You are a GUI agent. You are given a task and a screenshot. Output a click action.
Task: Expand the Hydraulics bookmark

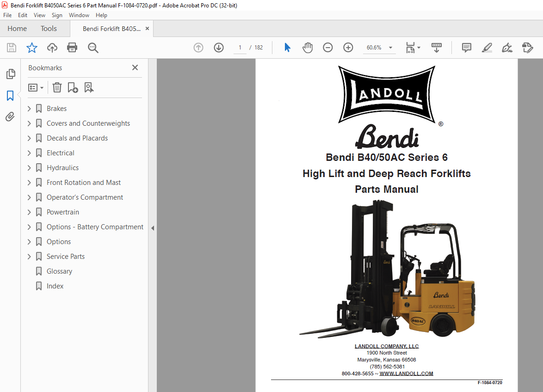[x=29, y=168]
